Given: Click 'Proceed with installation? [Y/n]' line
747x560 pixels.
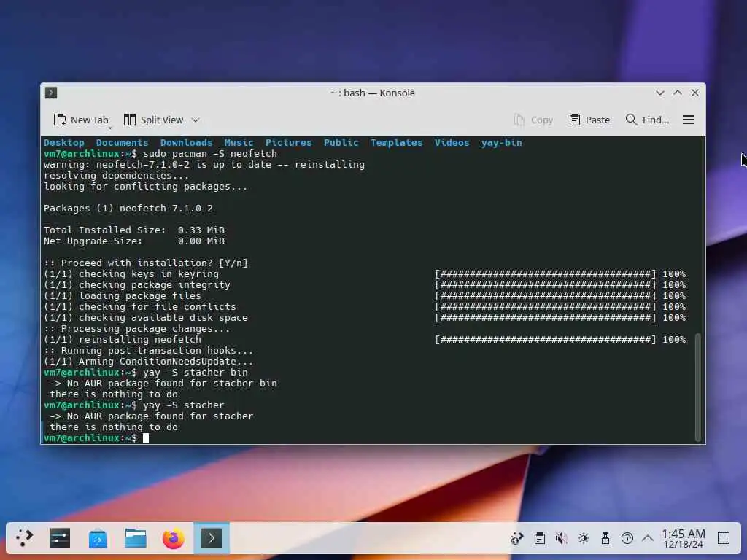Looking at the screenshot, I should pos(146,262).
